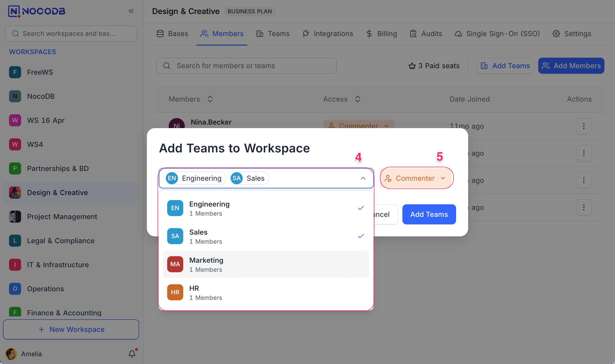Open Nina.Becker row actions menu

(584, 126)
